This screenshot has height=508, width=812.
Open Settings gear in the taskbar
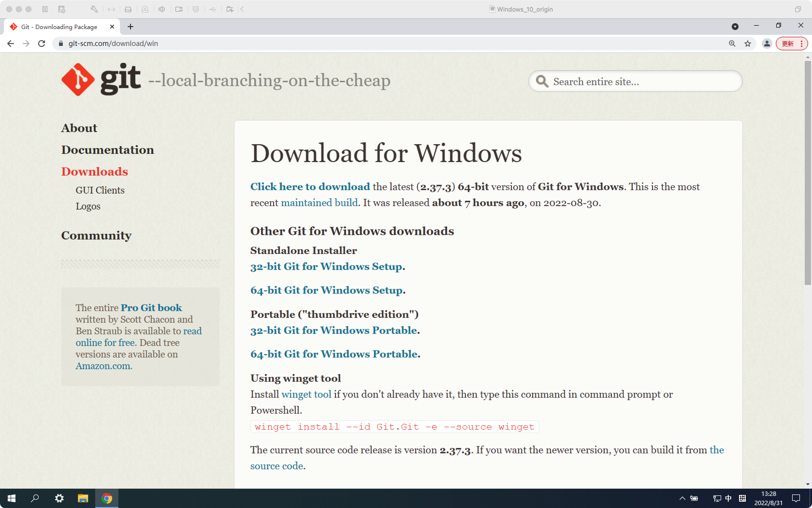(x=59, y=498)
